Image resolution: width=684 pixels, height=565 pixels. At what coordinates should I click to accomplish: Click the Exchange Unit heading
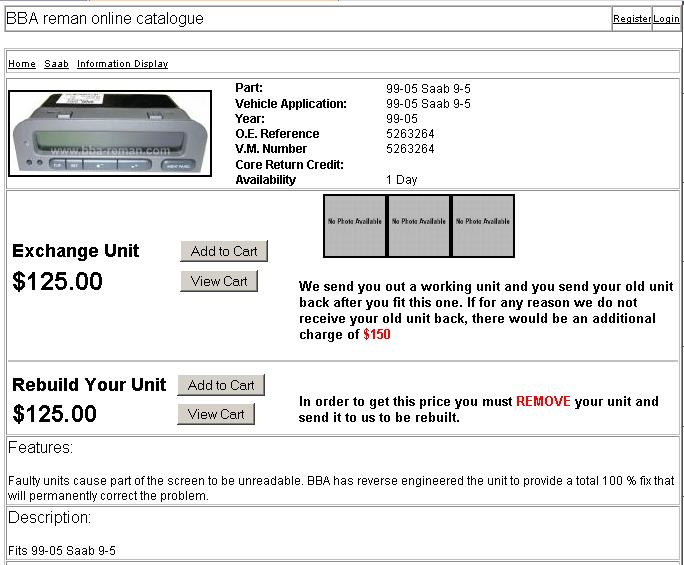pos(76,251)
